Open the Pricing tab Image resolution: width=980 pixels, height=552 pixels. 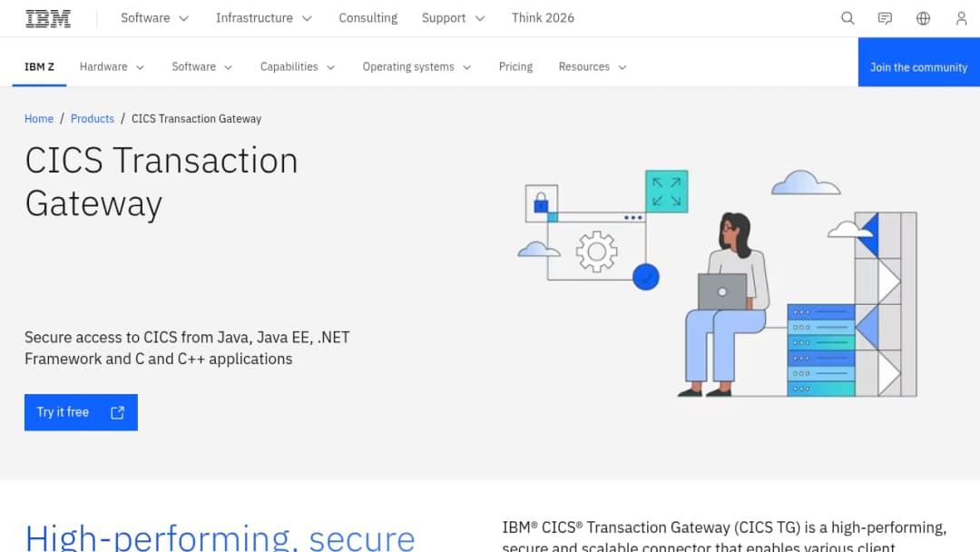pyautogui.click(x=515, y=67)
